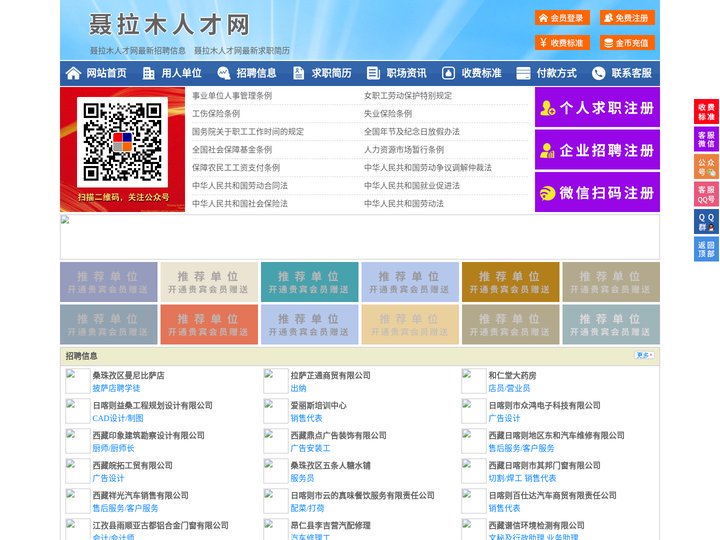Open job 广告安装工
720x540 pixels.
click(310, 448)
